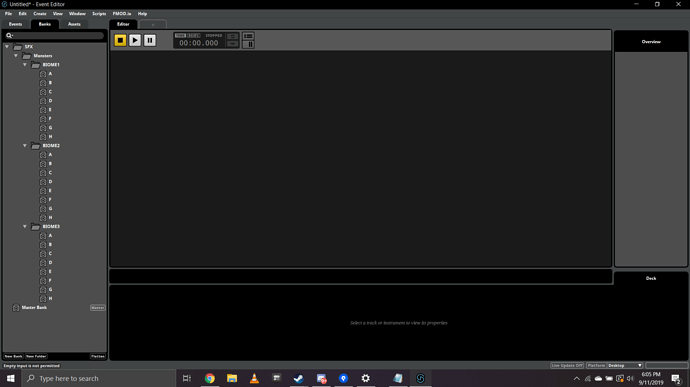The height and width of the screenshot is (387, 690).
Task: Click the bank icon H under BIOME1
Action: [x=43, y=137]
